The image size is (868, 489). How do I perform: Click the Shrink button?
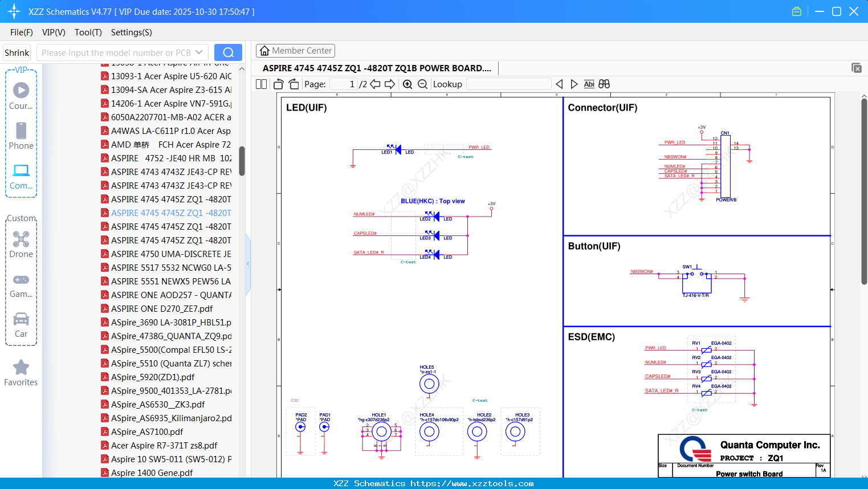(17, 52)
